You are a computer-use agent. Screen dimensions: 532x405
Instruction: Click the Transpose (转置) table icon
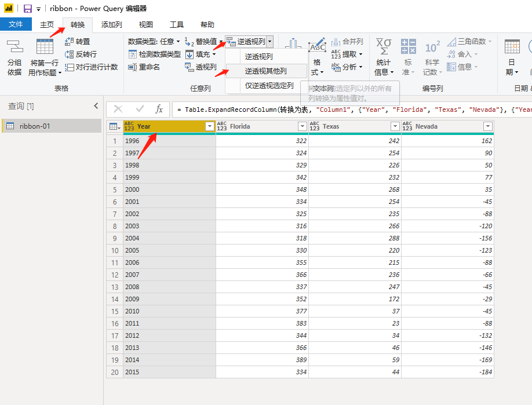click(x=70, y=42)
